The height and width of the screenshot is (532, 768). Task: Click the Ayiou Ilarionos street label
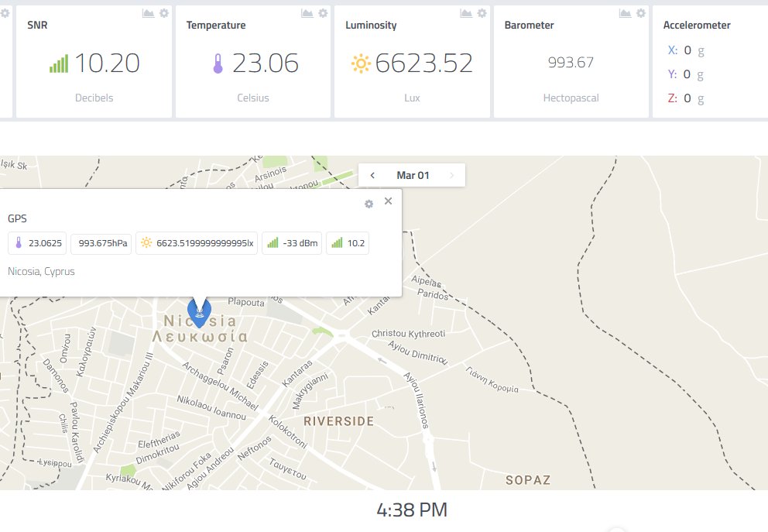point(417,400)
